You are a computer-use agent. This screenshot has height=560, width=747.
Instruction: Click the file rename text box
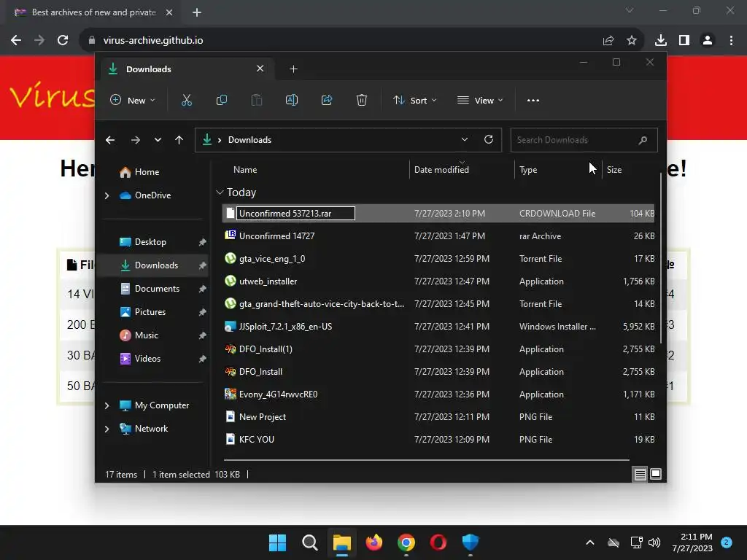[x=296, y=214]
